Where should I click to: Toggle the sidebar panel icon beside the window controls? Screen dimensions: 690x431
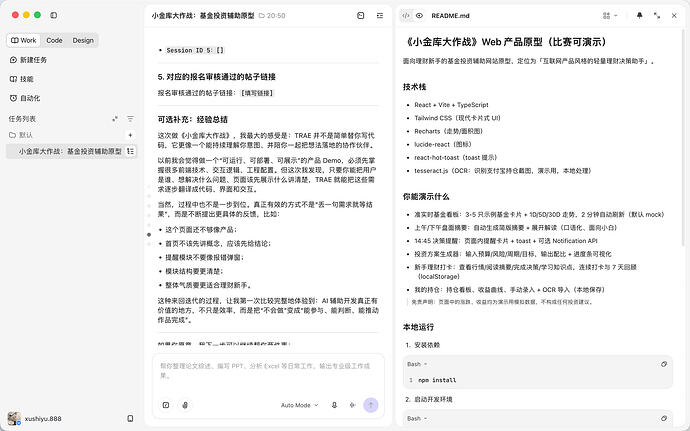(54, 15)
